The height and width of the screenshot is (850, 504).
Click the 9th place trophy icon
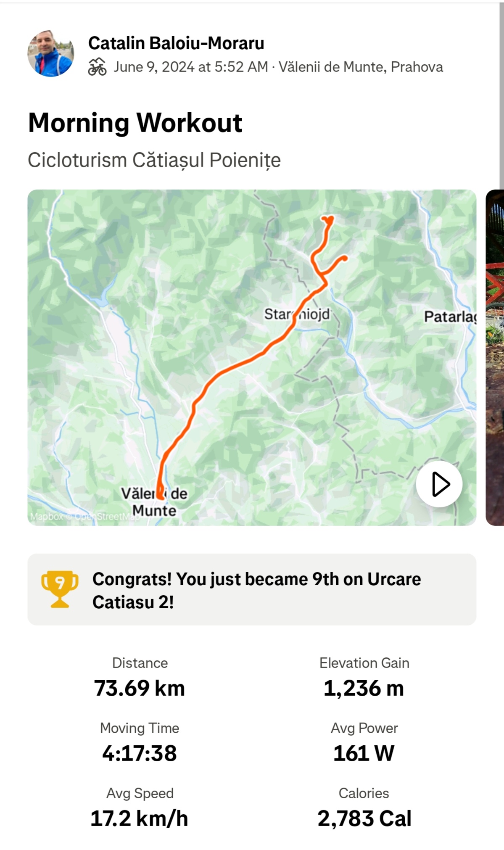pyautogui.click(x=60, y=589)
